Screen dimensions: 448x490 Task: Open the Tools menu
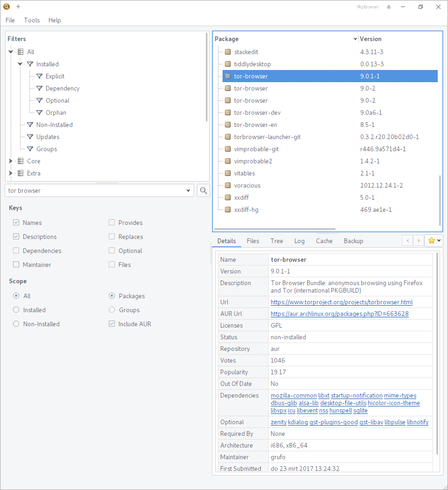click(32, 20)
